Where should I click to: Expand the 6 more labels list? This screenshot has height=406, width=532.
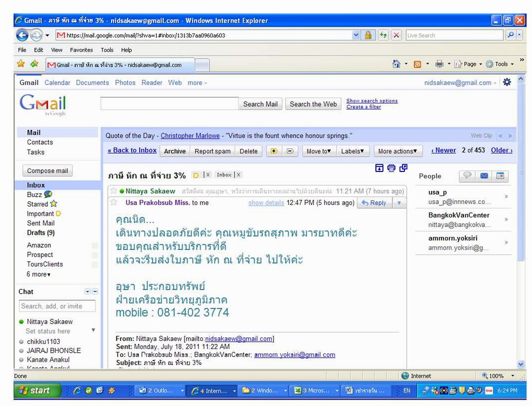pyautogui.click(x=38, y=274)
